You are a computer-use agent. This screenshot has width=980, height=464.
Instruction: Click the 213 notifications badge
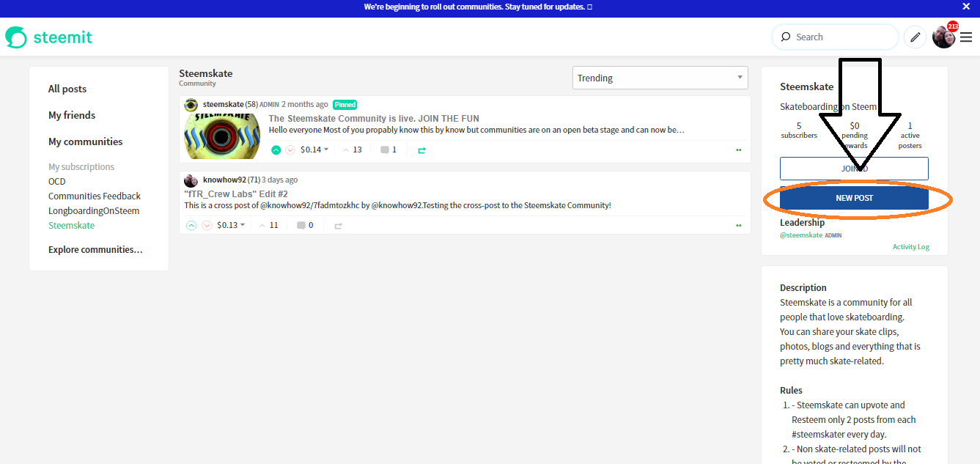click(952, 26)
